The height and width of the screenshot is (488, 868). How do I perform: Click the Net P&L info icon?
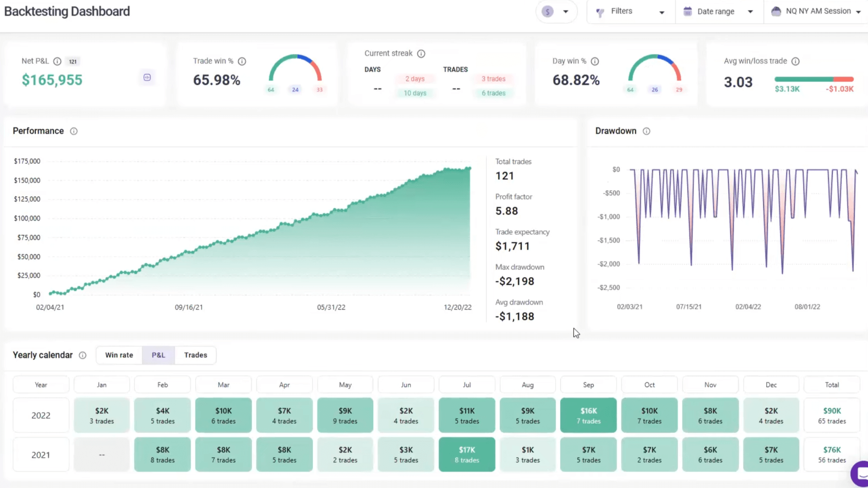[x=57, y=61]
